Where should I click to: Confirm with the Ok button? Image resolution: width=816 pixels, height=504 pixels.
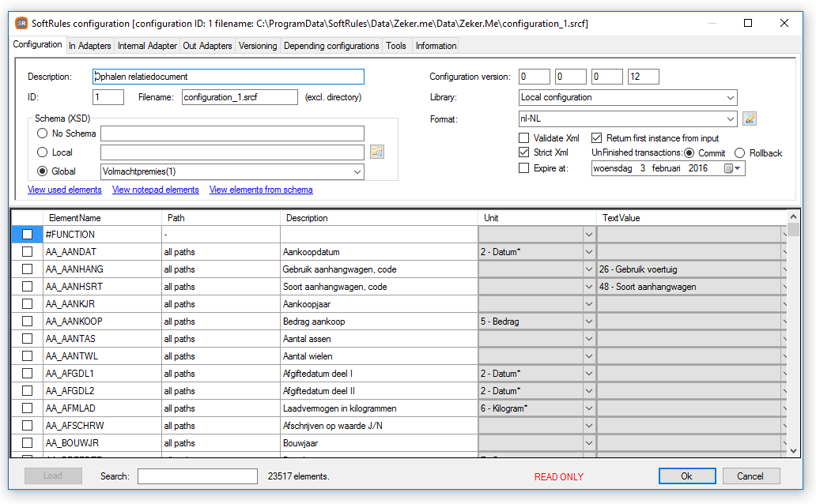[x=687, y=476]
